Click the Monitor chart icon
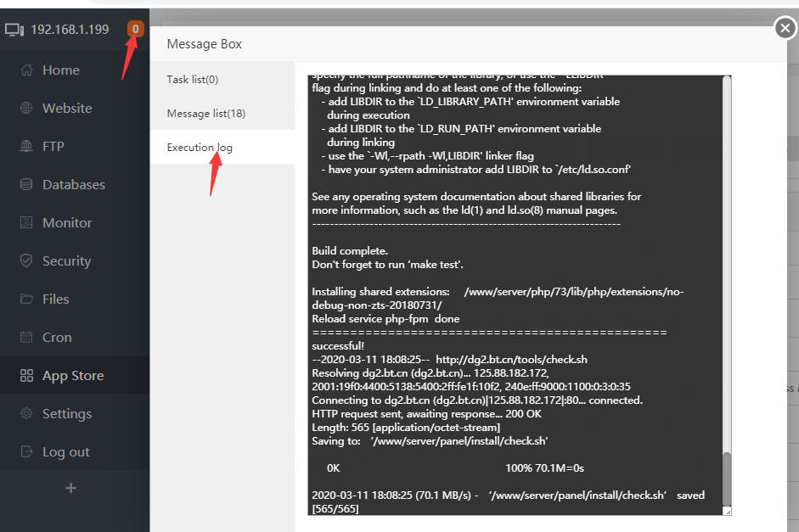The image size is (799, 532). [x=26, y=222]
